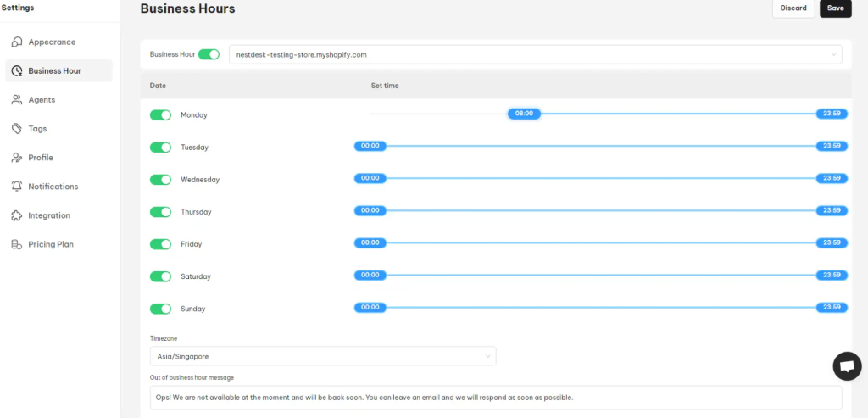Open Appearance settings
The image size is (868, 418).
[58, 42]
